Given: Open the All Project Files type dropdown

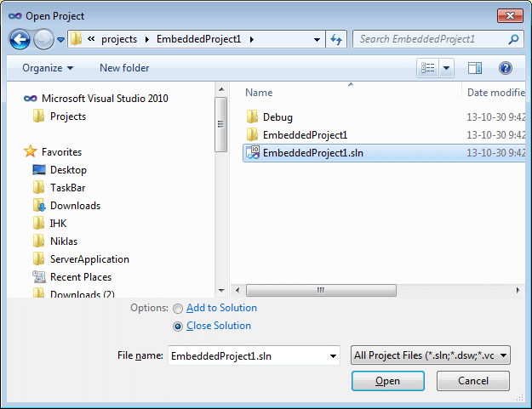Looking at the screenshot, I should click(430, 355).
